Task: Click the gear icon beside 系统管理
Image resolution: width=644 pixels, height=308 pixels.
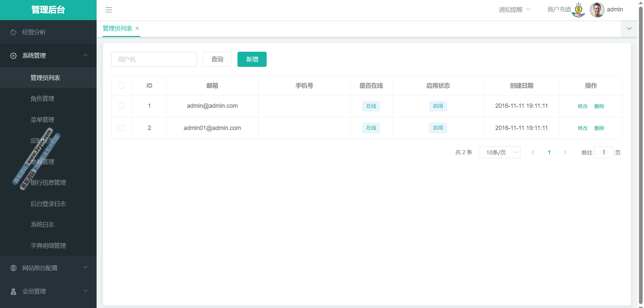Action: [13, 56]
